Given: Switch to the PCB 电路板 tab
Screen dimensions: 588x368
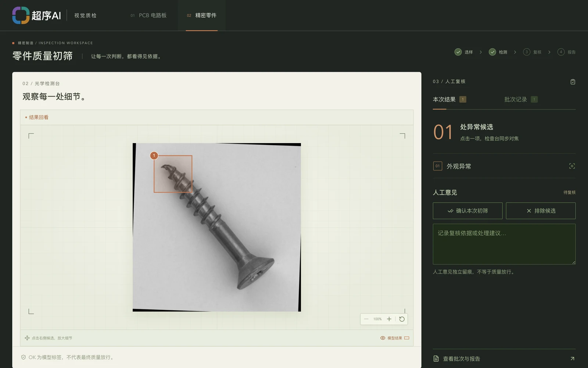Looking at the screenshot, I should click(x=148, y=15).
